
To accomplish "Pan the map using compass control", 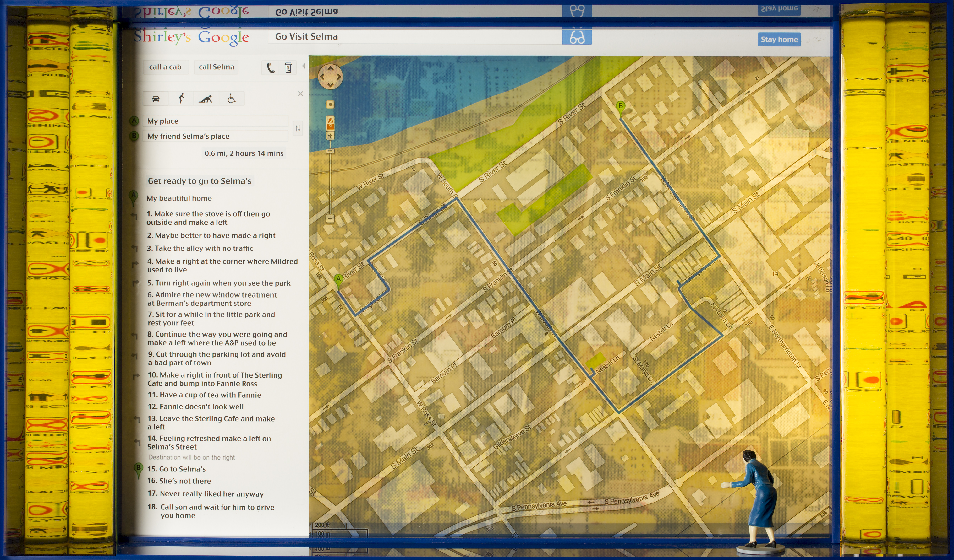I will 330,76.
